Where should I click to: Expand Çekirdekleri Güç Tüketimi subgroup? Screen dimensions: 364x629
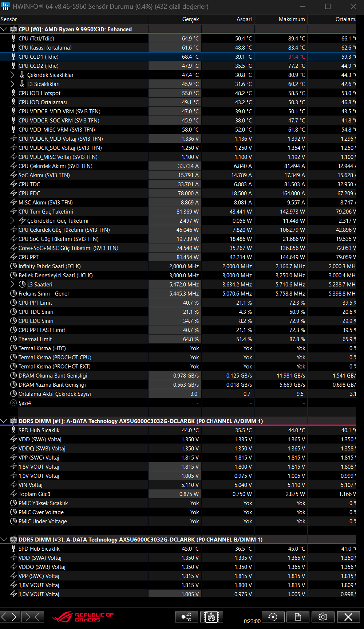(12, 220)
